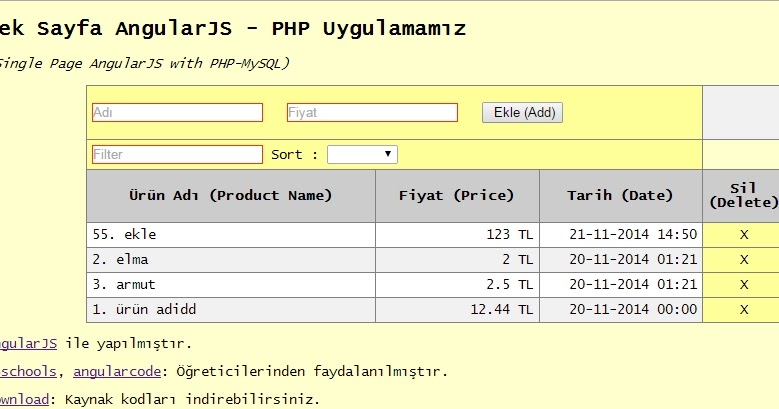Click the Download source code link

pos(24,399)
